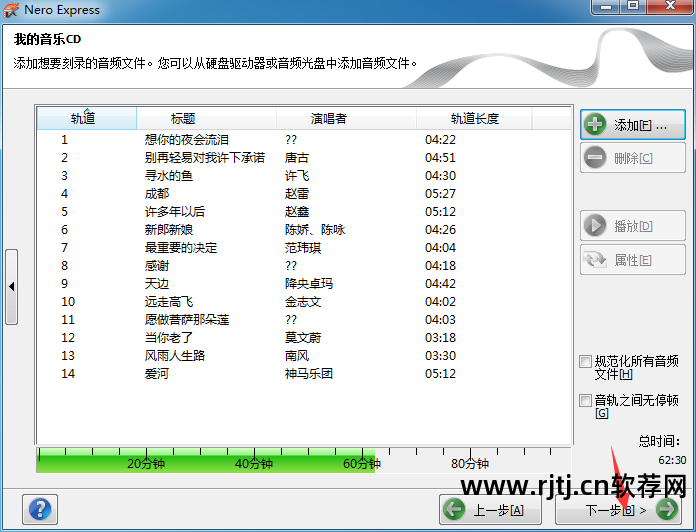Minimize the Nero Express window
The image size is (696, 532).
(x=606, y=6)
